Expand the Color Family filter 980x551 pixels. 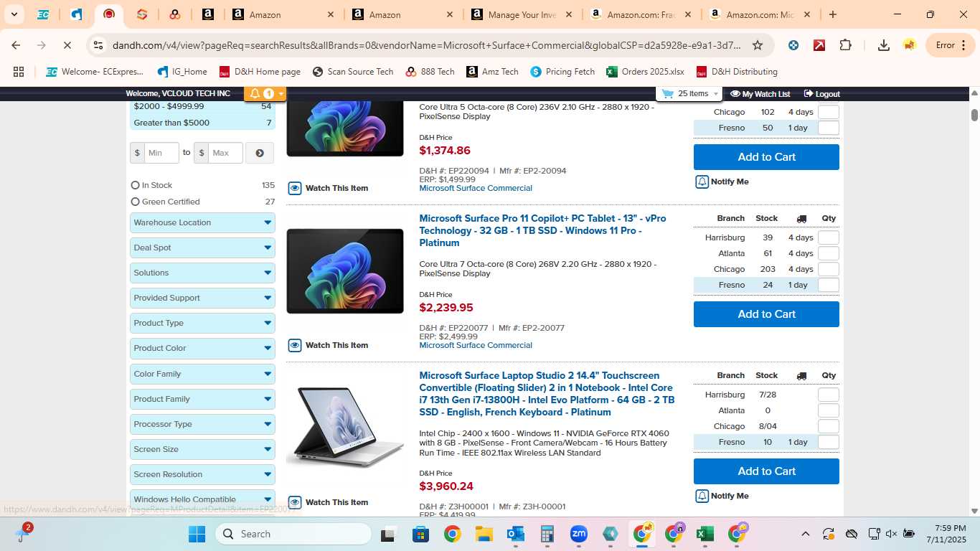pos(202,374)
